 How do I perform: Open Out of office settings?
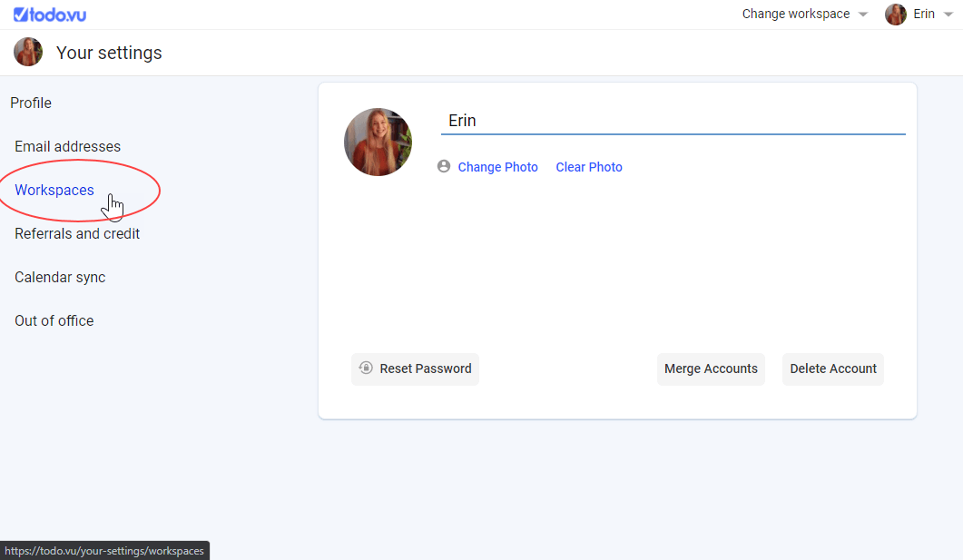(x=54, y=321)
